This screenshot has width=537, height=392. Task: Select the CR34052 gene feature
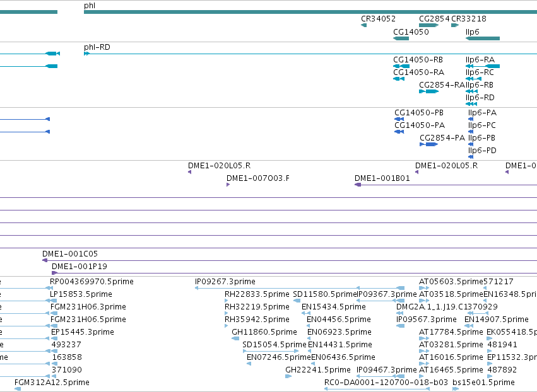(x=363, y=25)
